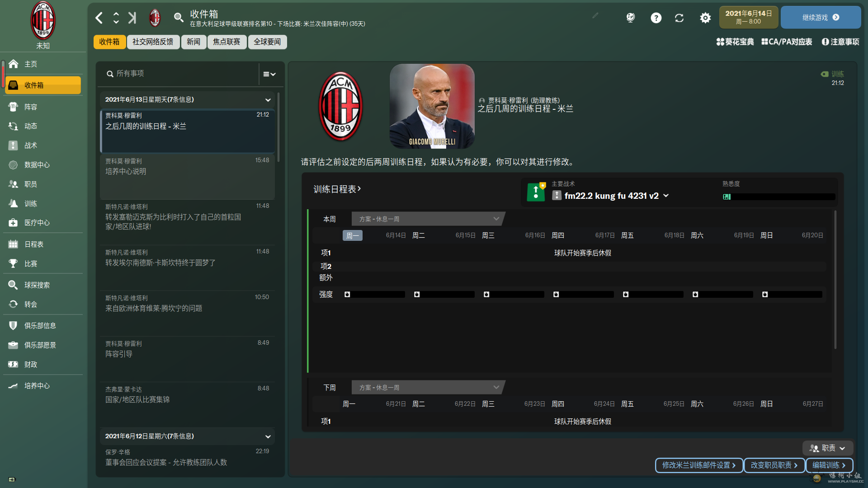This screenshot has height=488, width=868.
Task: Open 日程表 schedule in the sidebar
Action: coord(43,244)
